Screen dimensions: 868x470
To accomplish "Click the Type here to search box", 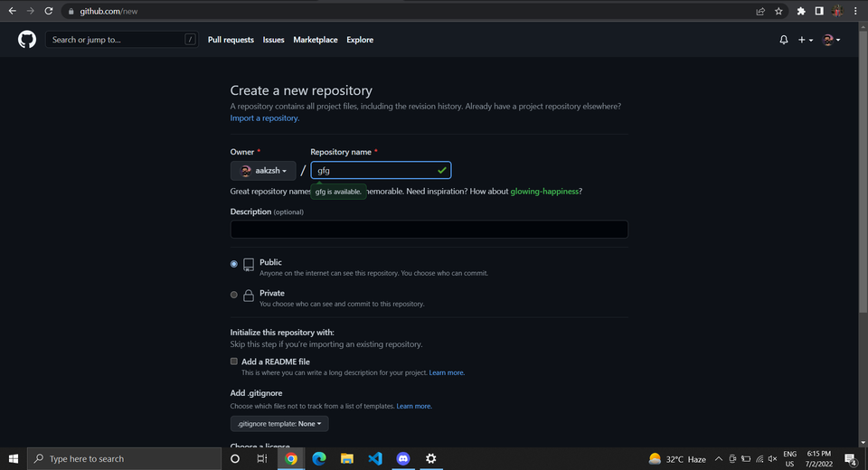I will (x=124, y=458).
